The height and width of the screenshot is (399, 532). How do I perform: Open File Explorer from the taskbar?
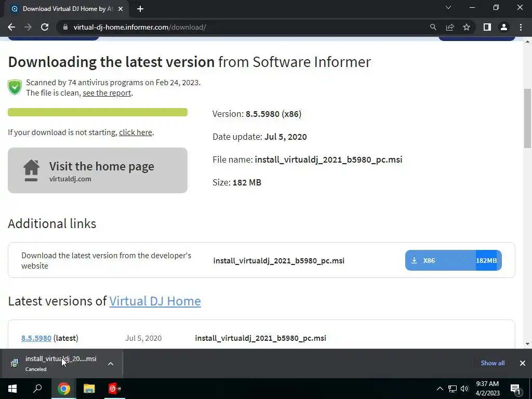[x=89, y=389]
